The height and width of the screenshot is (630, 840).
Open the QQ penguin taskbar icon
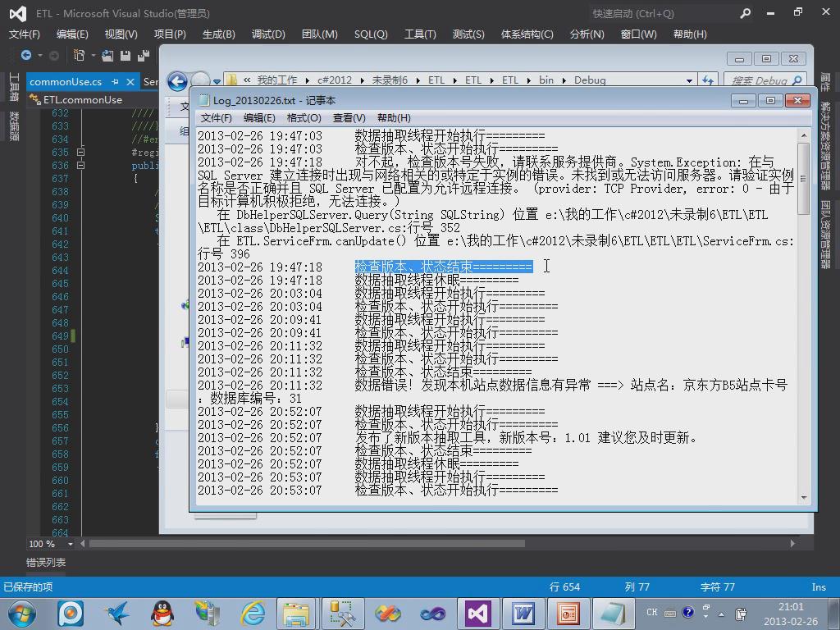coord(162,614)
